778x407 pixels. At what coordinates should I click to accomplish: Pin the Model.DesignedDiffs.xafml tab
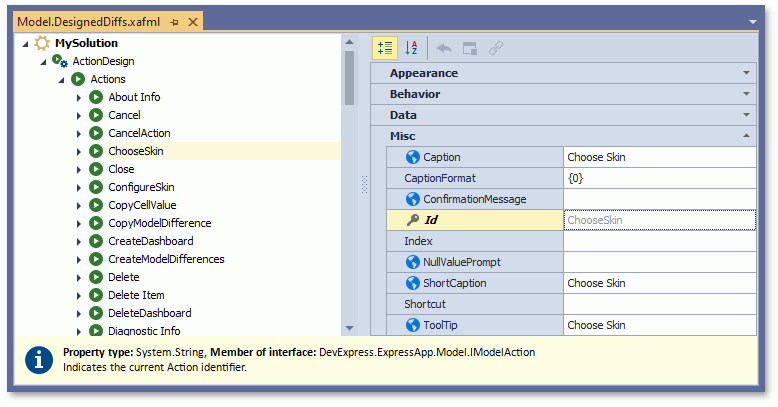(174, 22)
